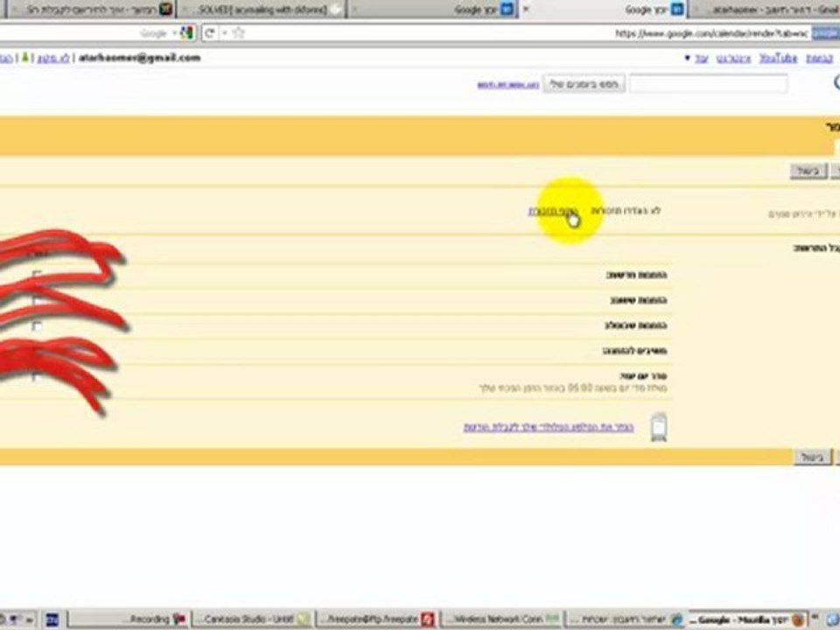Click the daily agenda 05:00 description text
This screenshot has height=630, width=840.
click(573, 388)
